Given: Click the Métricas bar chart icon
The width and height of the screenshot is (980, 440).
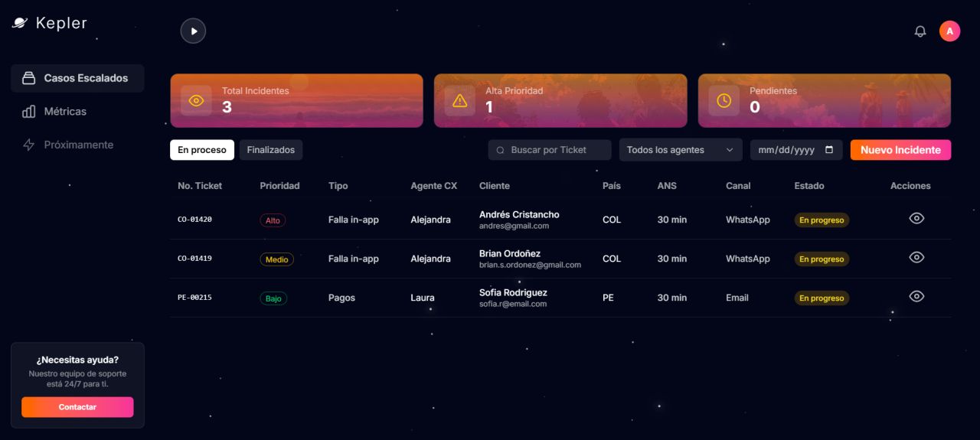Looking at the screenshot, I should (29, 112).
